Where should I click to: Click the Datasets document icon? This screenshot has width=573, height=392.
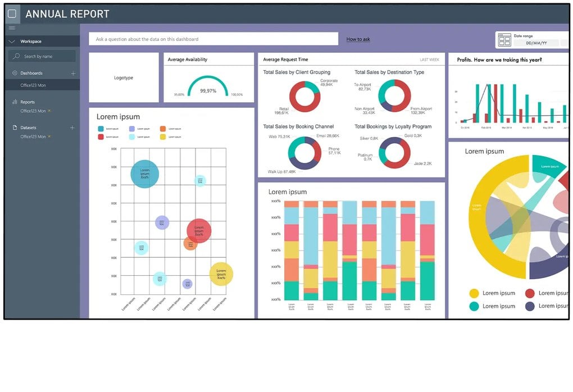tap(15, 127)
